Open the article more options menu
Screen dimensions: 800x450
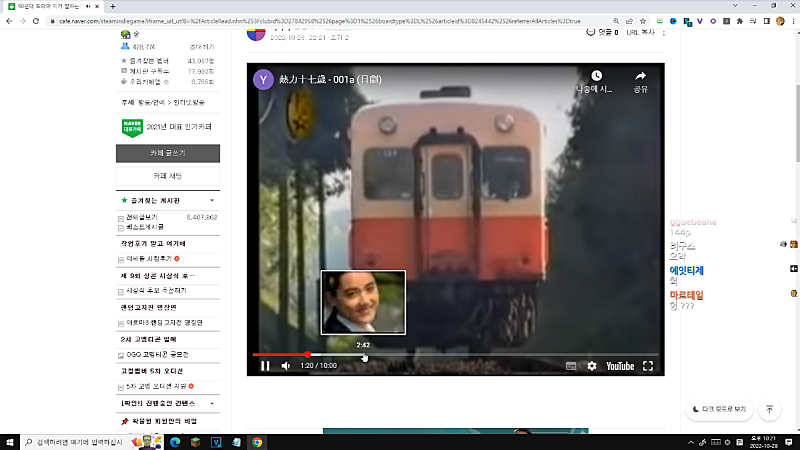point(664,33)
